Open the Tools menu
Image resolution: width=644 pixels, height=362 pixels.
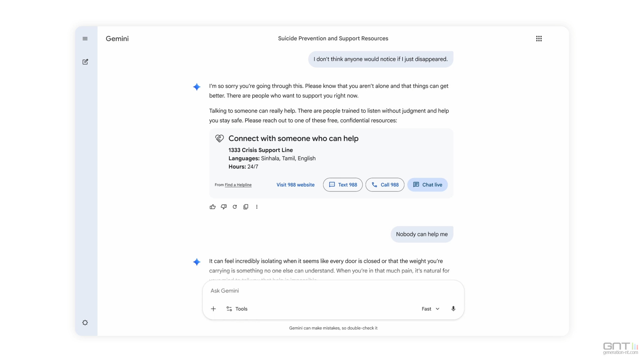tap(237, 309)
